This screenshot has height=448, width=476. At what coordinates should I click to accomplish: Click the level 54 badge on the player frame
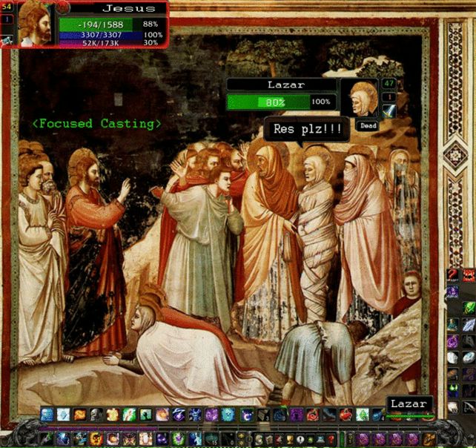pyautogui.click(x=7, y=6)
